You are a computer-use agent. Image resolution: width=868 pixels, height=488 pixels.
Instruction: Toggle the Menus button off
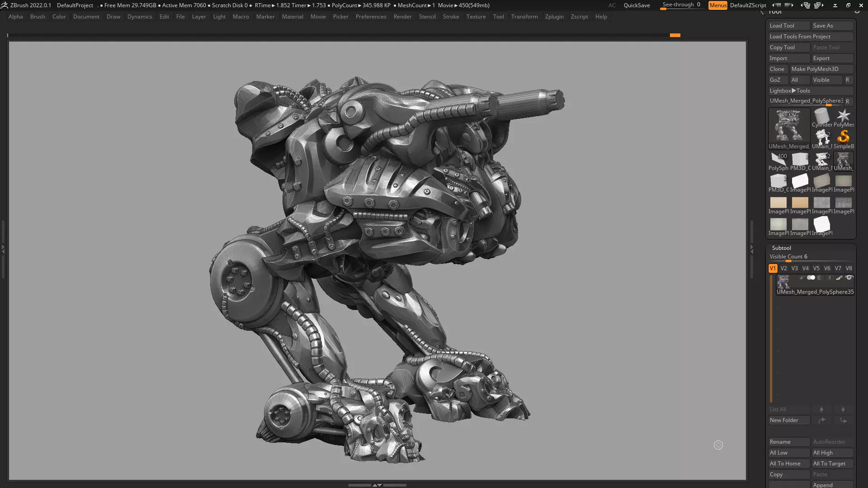(x=717, y=5)
